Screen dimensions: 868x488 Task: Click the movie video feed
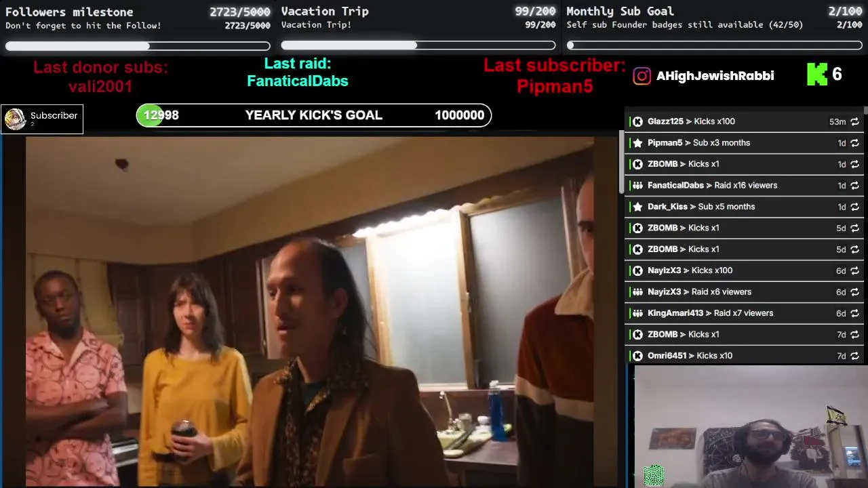[310, 312]
